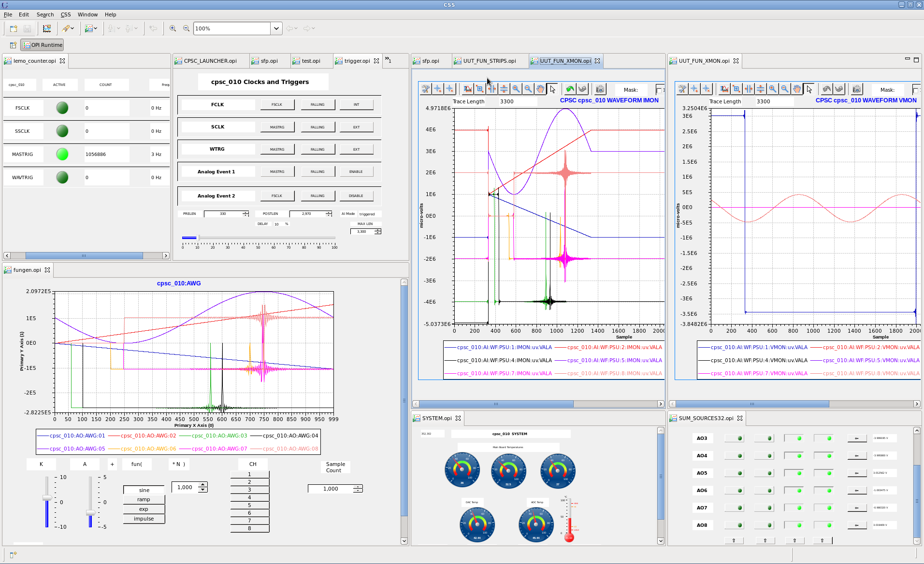Switch to the test.opi tab

[311, 61]
